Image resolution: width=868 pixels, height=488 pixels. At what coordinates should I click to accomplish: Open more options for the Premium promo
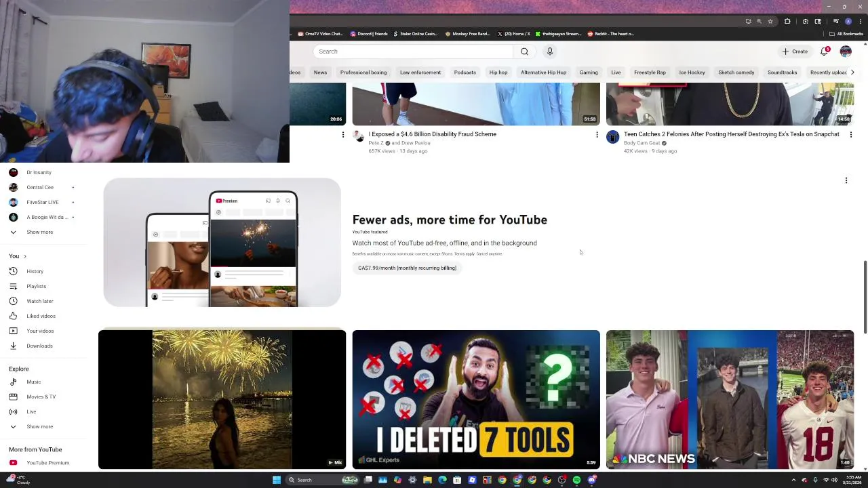tap(846, 180)
